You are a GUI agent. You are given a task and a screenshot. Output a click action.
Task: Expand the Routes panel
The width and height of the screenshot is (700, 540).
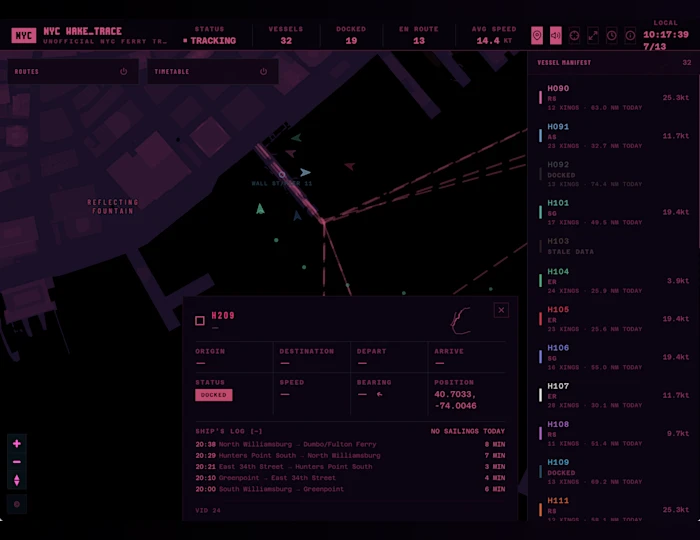72,71
